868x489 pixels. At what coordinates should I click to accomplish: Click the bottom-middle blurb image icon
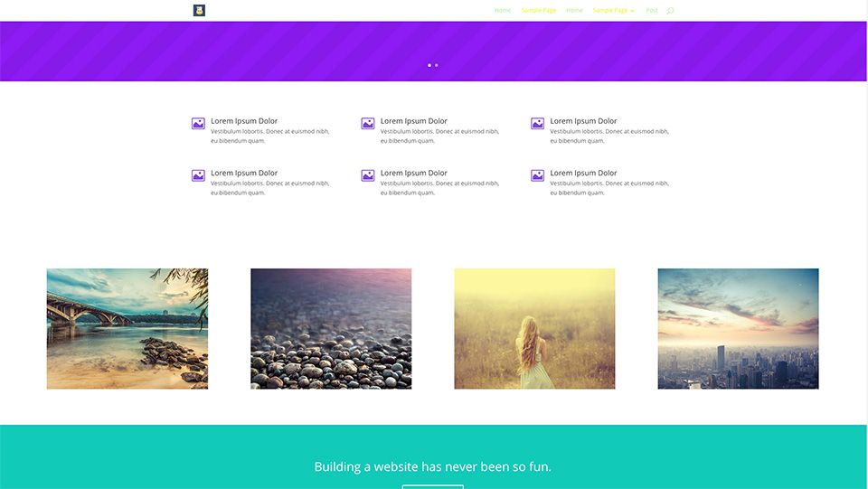click(x=368, y=175)
